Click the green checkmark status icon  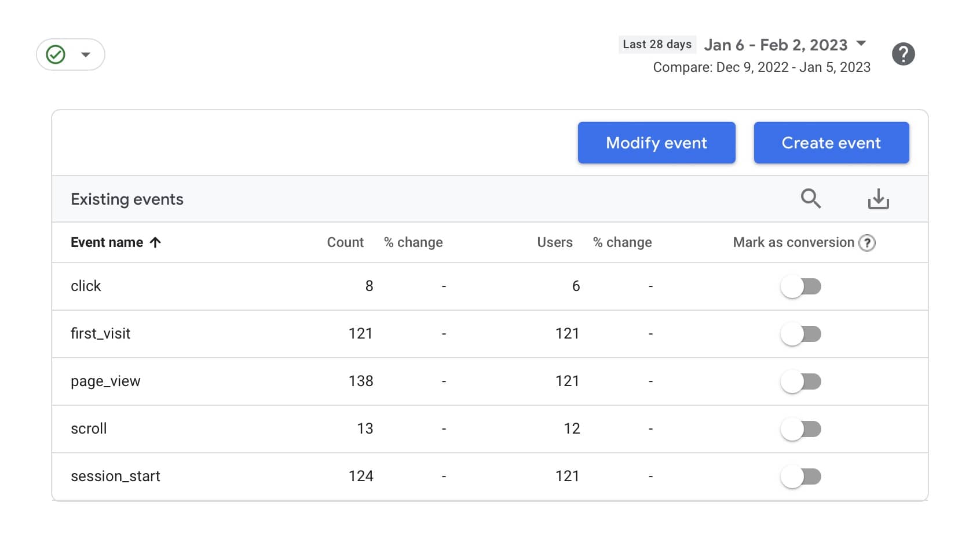point(56,54)
